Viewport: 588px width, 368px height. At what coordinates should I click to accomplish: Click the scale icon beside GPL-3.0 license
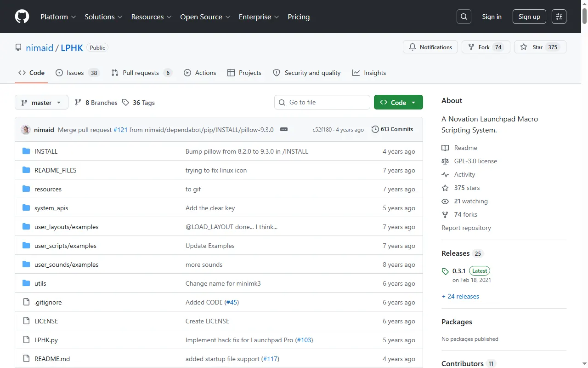(x=445, y=161)
